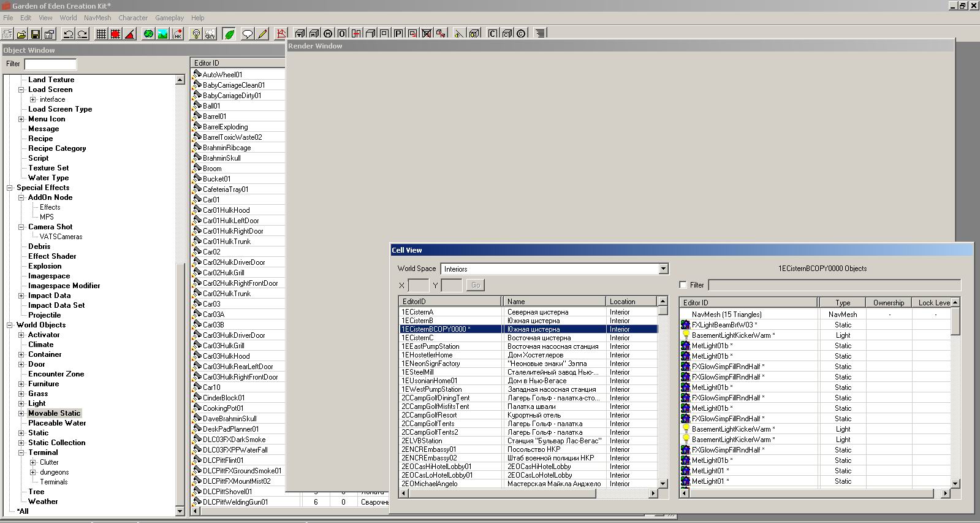The width and height of the screenshot is (980, 523).
Task: Save the plugin with the floppy disk icon
Action: point(36,34)
